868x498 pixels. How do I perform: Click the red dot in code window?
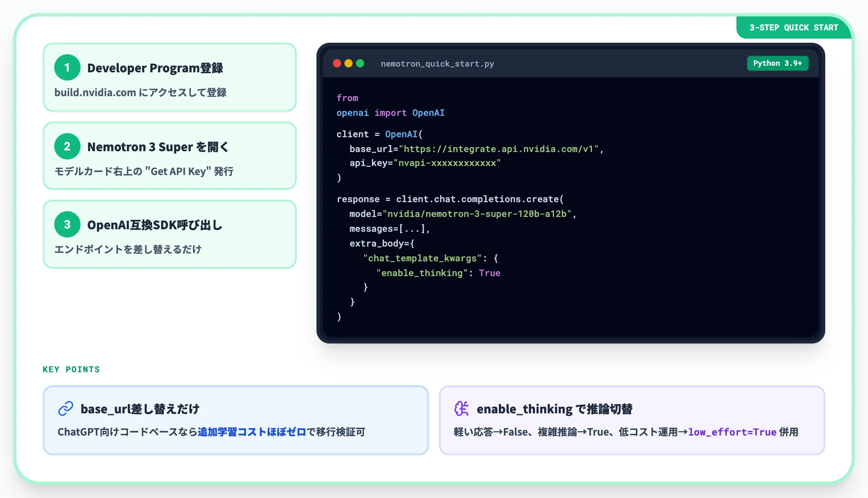337,63
